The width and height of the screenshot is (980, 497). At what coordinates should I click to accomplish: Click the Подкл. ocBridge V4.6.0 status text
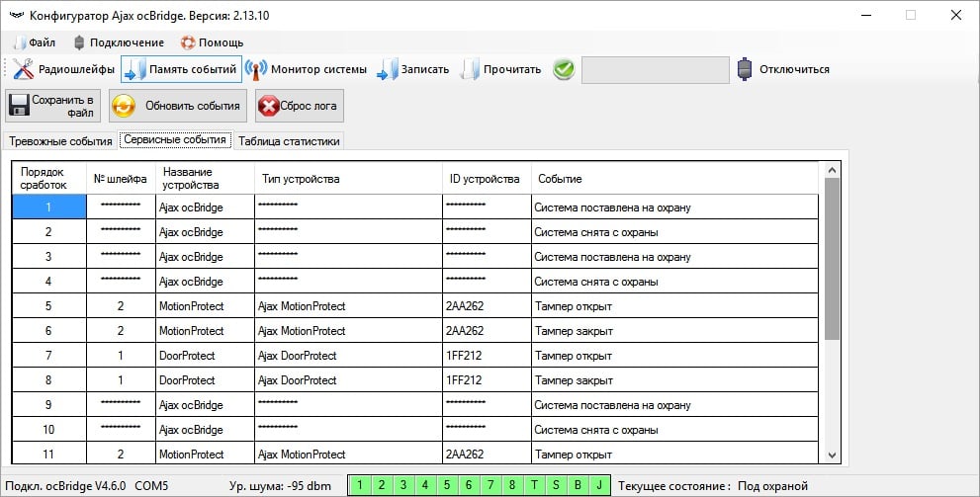point(65,486)
